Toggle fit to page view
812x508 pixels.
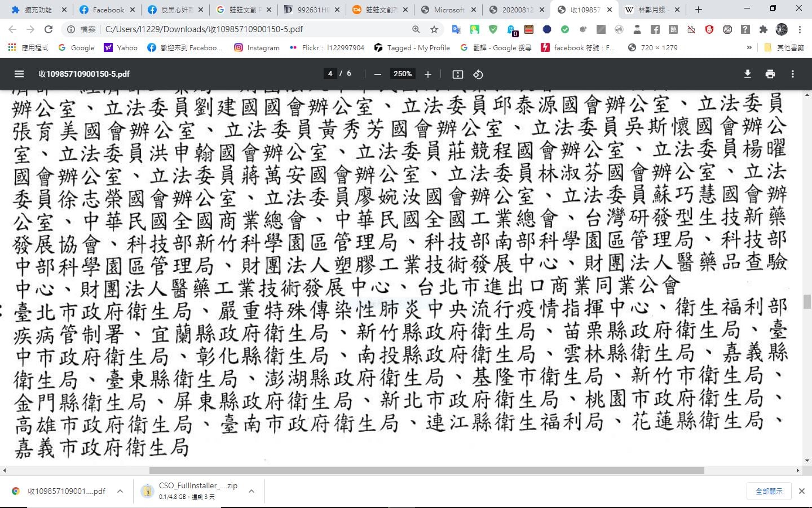coord(458,74)
